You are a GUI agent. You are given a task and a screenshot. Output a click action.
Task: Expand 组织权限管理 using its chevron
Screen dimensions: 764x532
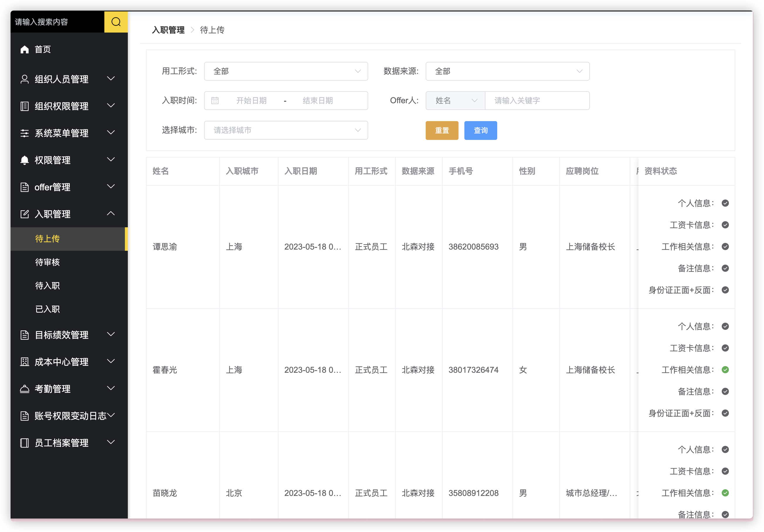pyautogui.click(x=111, y=106)
